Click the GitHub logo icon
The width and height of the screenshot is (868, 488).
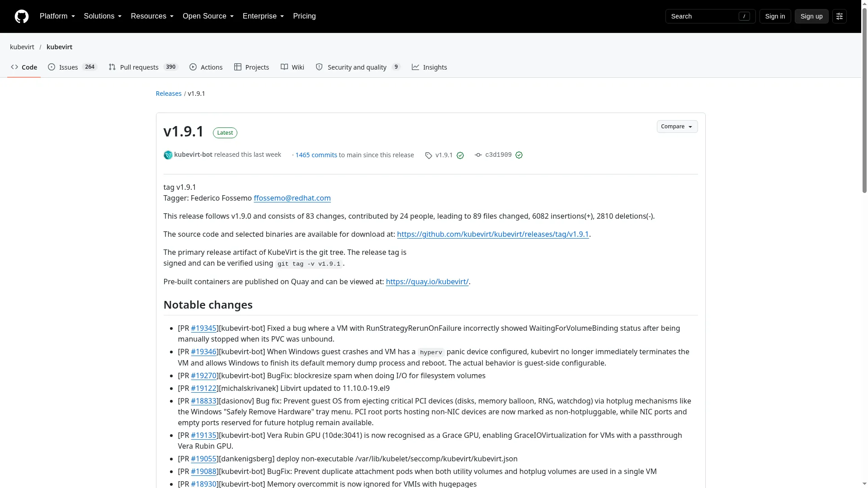pyautogui.click(x=22, y=16)
